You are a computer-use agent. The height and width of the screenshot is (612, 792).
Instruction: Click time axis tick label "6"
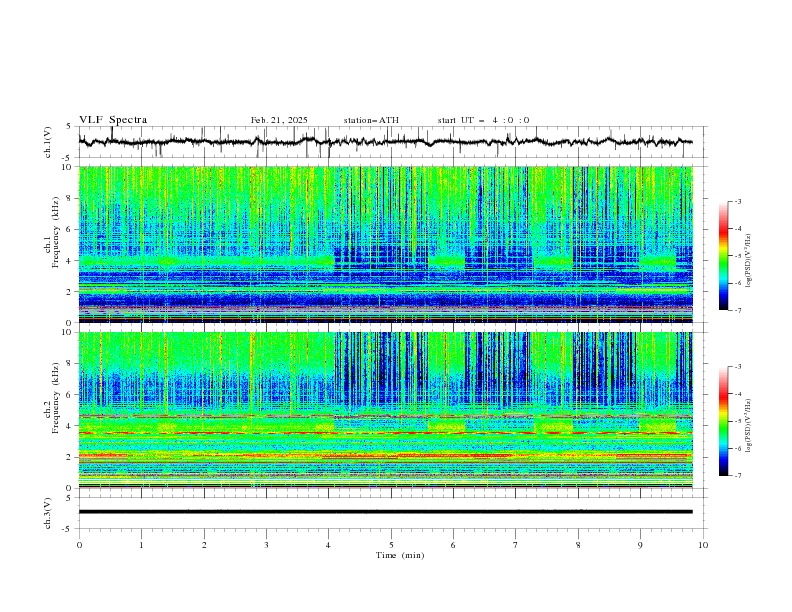coord(453,545)
